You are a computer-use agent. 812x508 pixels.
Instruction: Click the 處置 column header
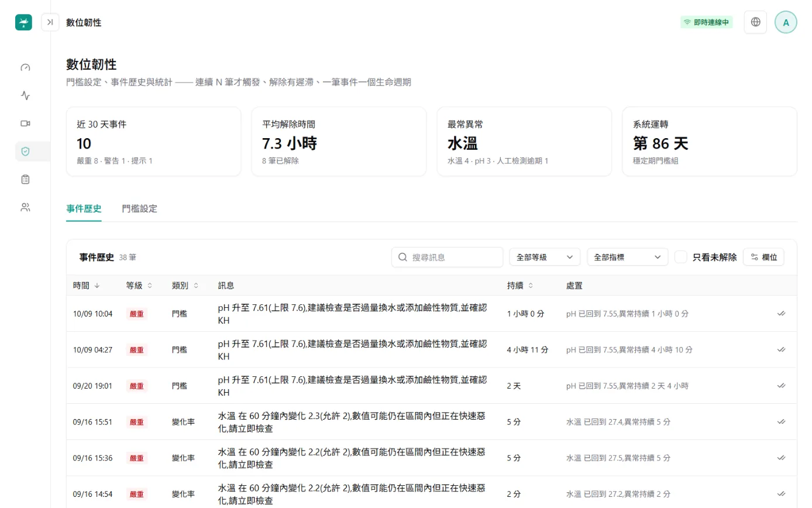coord(574,286)
